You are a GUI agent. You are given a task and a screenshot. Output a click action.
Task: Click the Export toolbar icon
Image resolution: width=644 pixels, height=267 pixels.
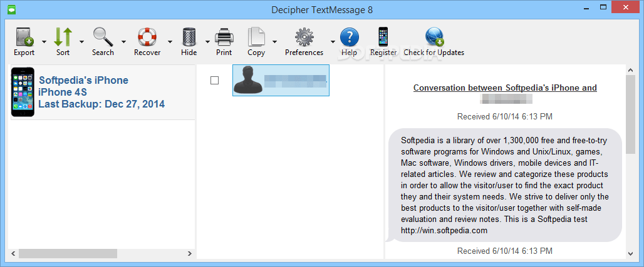point(24,37)
